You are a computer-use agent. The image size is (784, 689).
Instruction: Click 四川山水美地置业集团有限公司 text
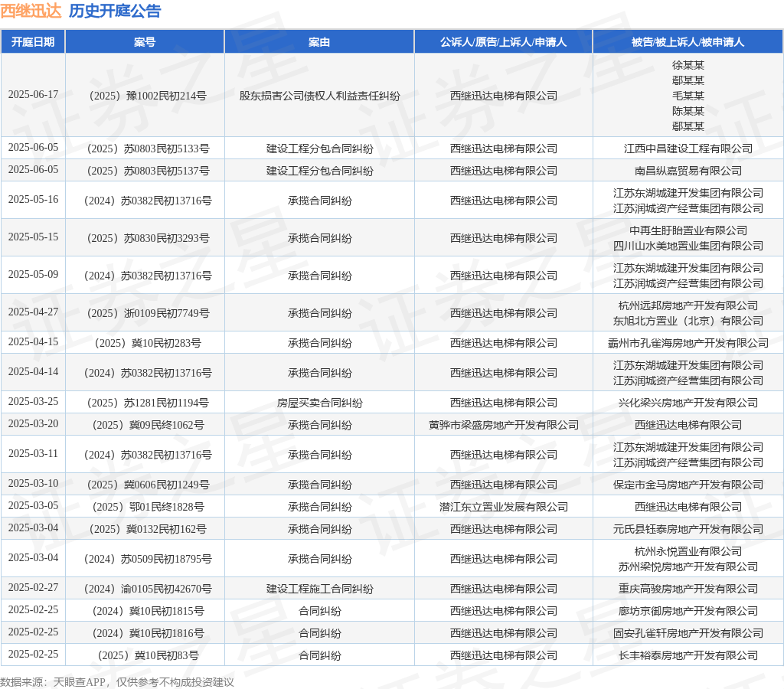pyautogui.click(x=688, y=246)
